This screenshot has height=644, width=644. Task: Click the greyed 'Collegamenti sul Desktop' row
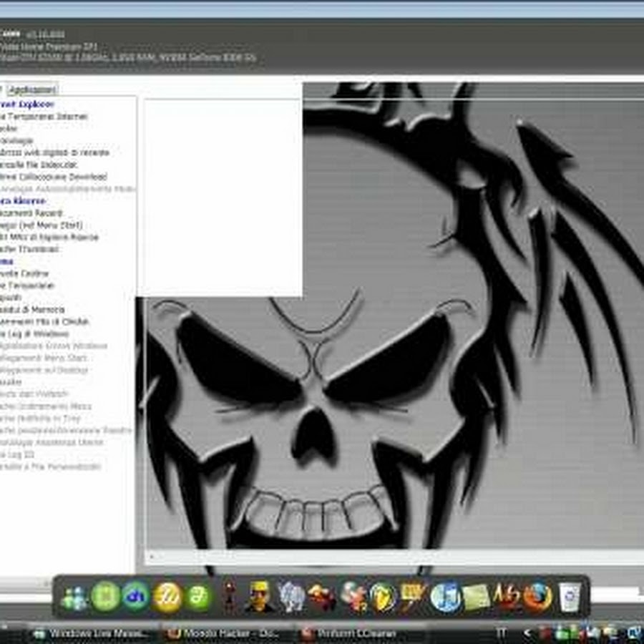[44, 370]
